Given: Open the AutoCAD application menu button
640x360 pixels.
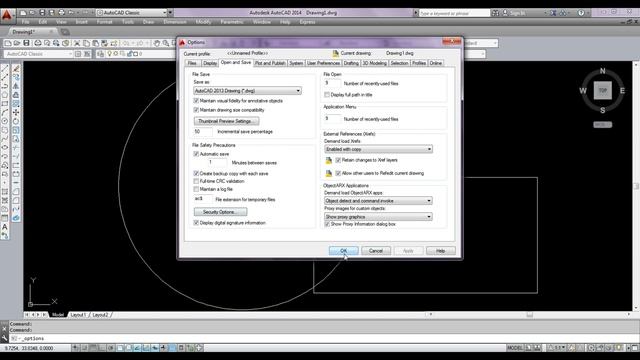Looking at the screenshot, I should coord(7,16).
